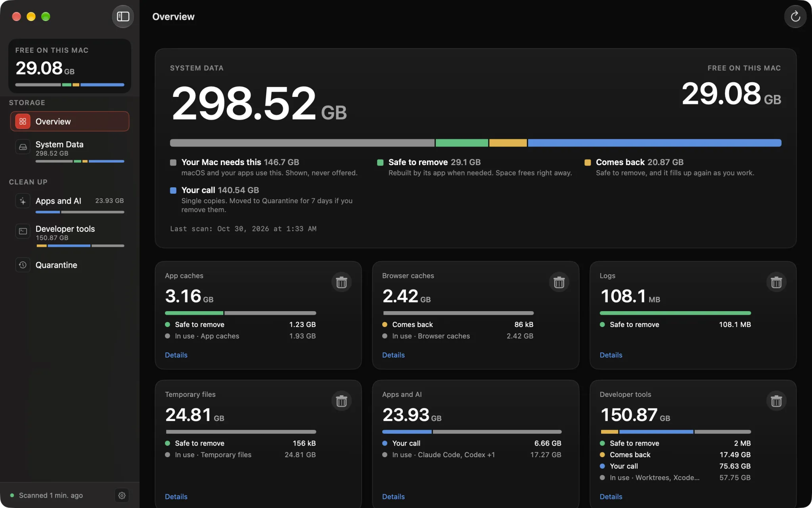Click the Quarantine clock icon
Viewport: 812px width, 508px height.
click(x=23, y=265)
